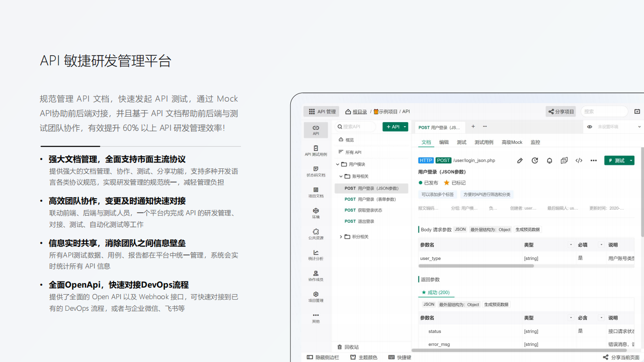Open the comments icon in API toolbar
This screenshot has height=362, width=644.
click(x=564, y=160)
